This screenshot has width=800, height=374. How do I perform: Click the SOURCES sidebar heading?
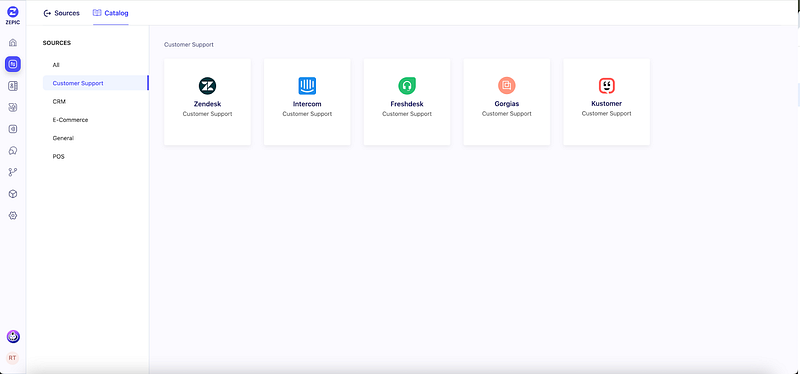57,43
